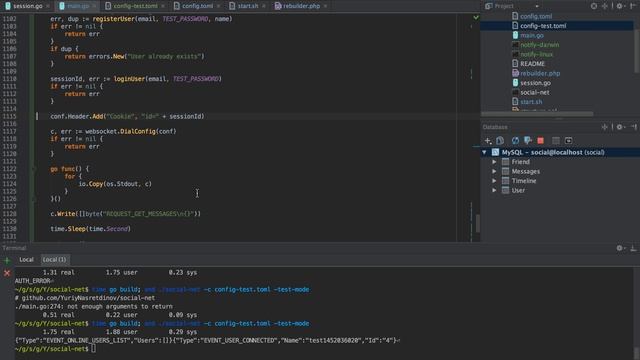Close the config-test.toml editor tab

(x=163, y=6)
